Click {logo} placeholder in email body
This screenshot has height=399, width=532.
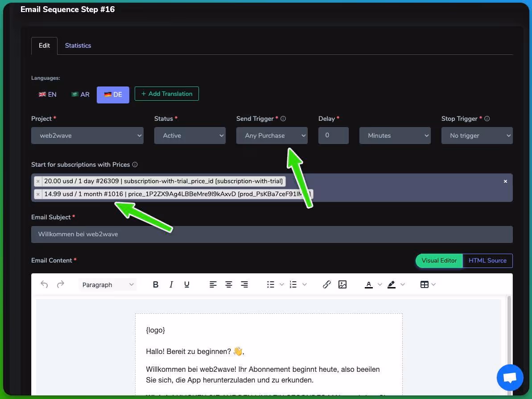point(155,330)
